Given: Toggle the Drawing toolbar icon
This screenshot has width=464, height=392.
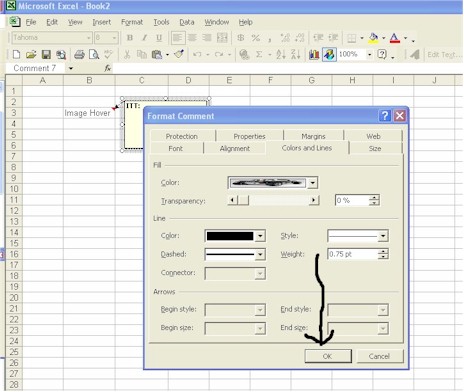Looking at the screenshot, I should click(329, 54).
